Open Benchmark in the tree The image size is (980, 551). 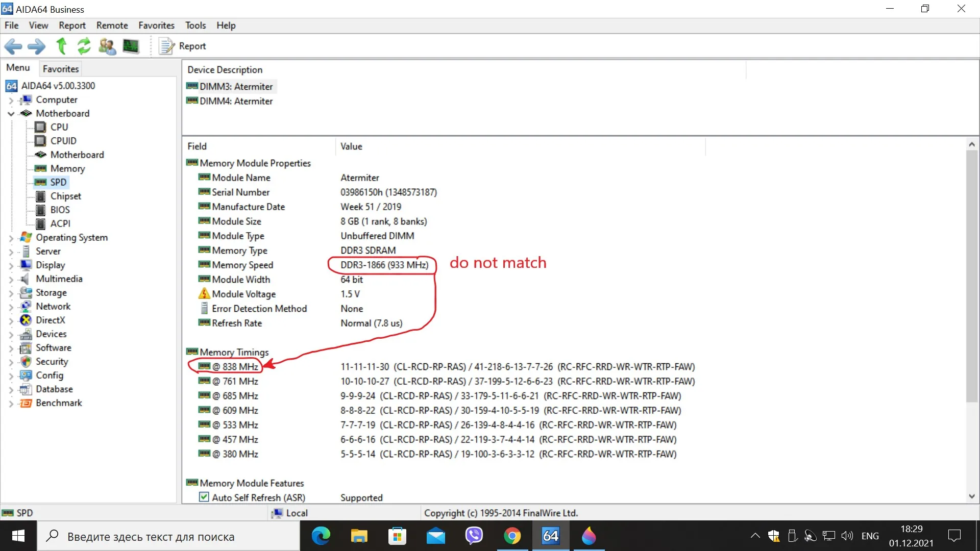[x=59, y=403]
